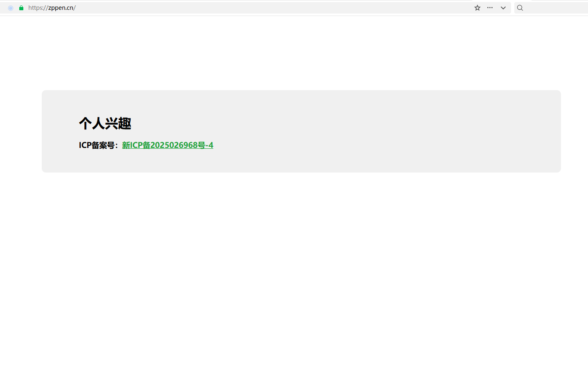Screen dimensions: 588x368
Task: Open the tracking protection circle icon
Action: tap(11, 8)
